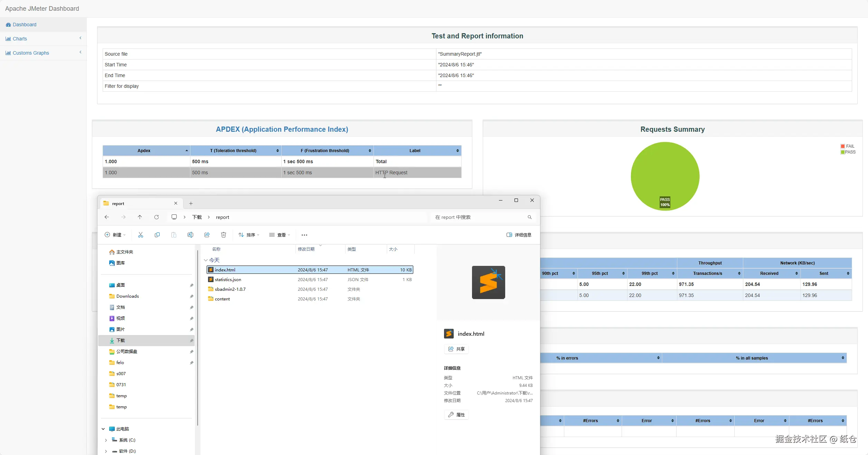Click the search magnifier icon in report search
Viewport: 868px width, 455px height.
pos(530,217)
